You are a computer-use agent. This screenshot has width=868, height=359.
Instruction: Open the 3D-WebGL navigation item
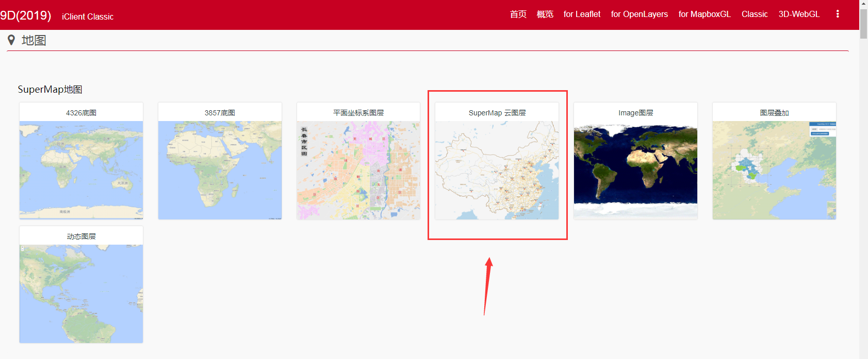[x=799, y=14]
